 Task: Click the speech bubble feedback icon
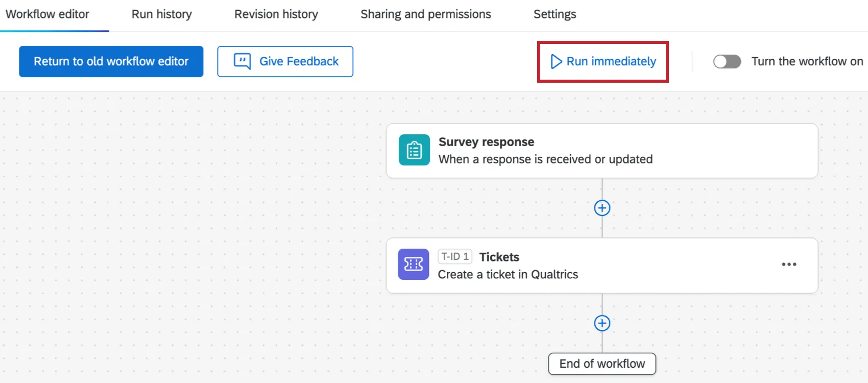242,61
